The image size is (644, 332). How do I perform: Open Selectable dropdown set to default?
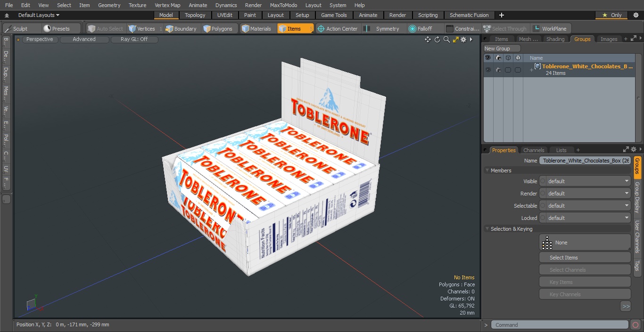pyautogui.click(x=585, y=206)
